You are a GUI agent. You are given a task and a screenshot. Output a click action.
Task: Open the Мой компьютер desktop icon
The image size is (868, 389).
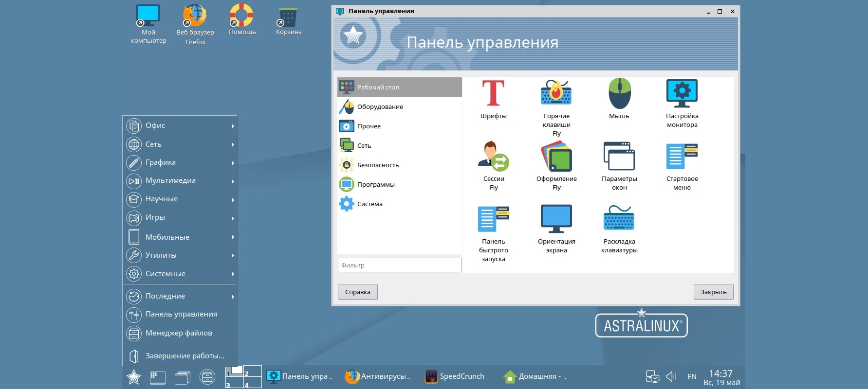[148, 24]
